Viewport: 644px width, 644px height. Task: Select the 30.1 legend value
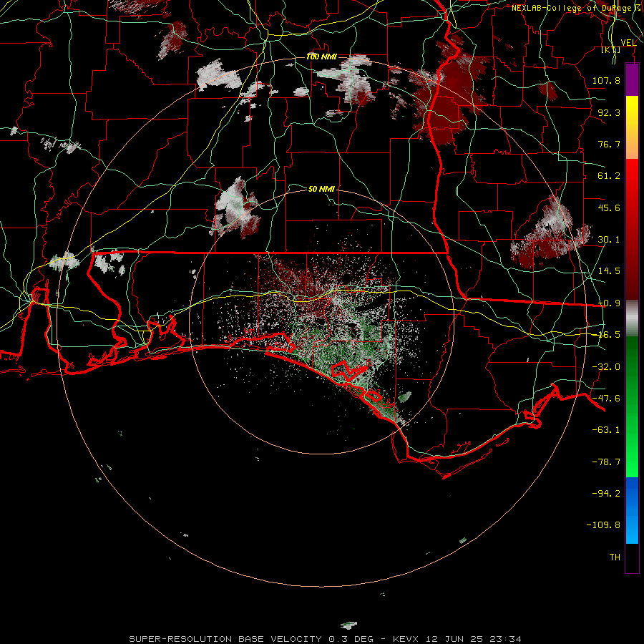coord(609,240)
